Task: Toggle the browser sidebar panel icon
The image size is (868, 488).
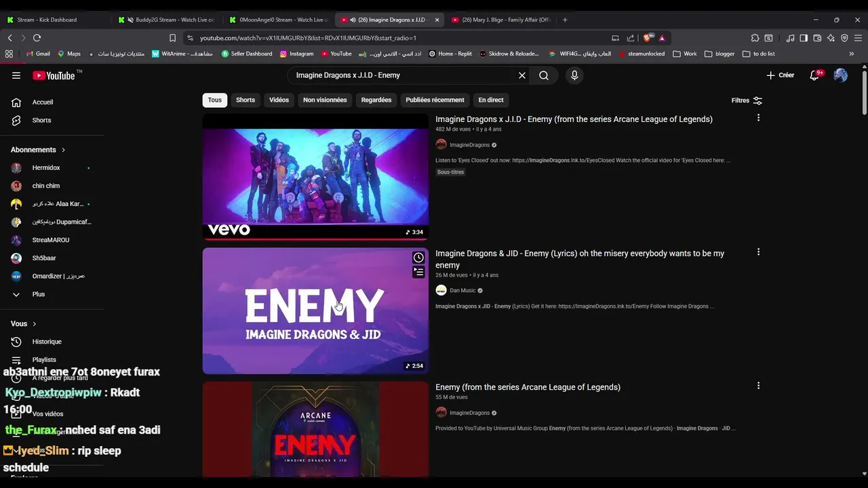Action: coord(804,38)
